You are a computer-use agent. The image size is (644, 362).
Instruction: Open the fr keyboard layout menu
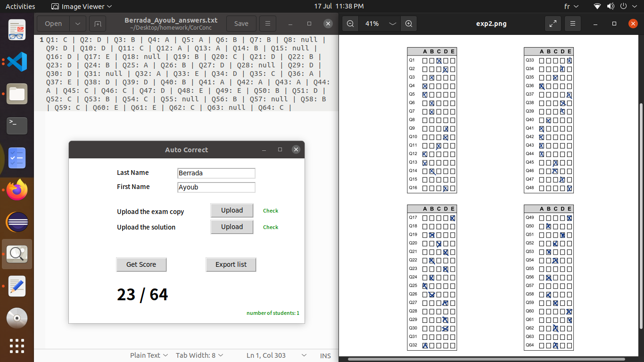[x=571, y=6]
